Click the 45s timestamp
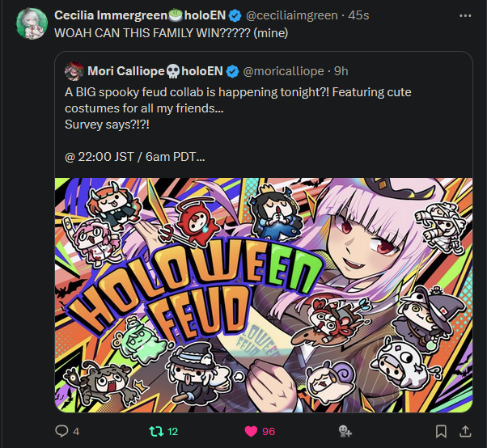Image resolution: width=487 pixels, height=448 pixels. 359,15
